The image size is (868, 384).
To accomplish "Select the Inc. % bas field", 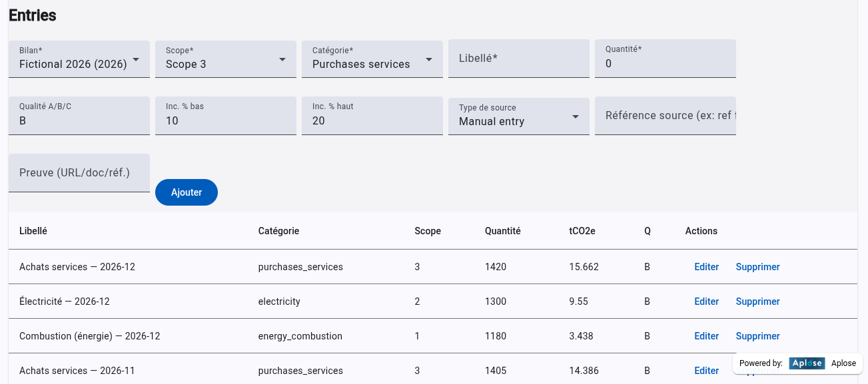I will (225, 121).
